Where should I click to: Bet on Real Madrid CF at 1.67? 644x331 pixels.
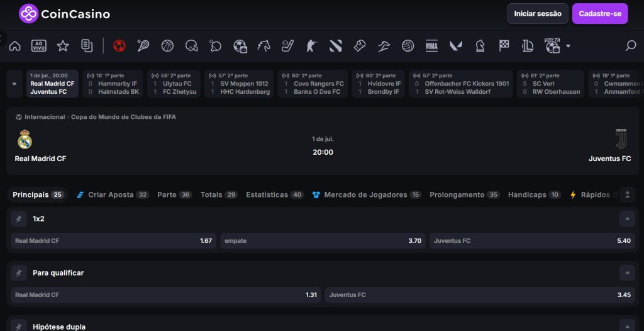point(113,240)
